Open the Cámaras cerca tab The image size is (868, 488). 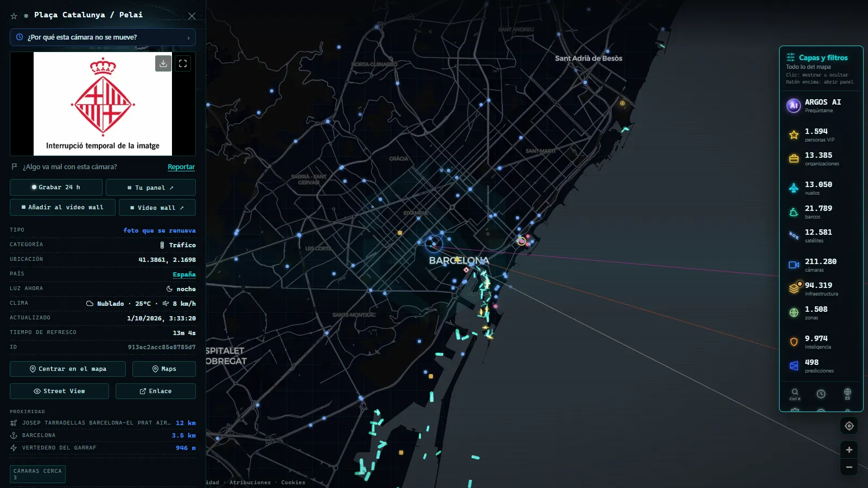click(x=37, y=474)
